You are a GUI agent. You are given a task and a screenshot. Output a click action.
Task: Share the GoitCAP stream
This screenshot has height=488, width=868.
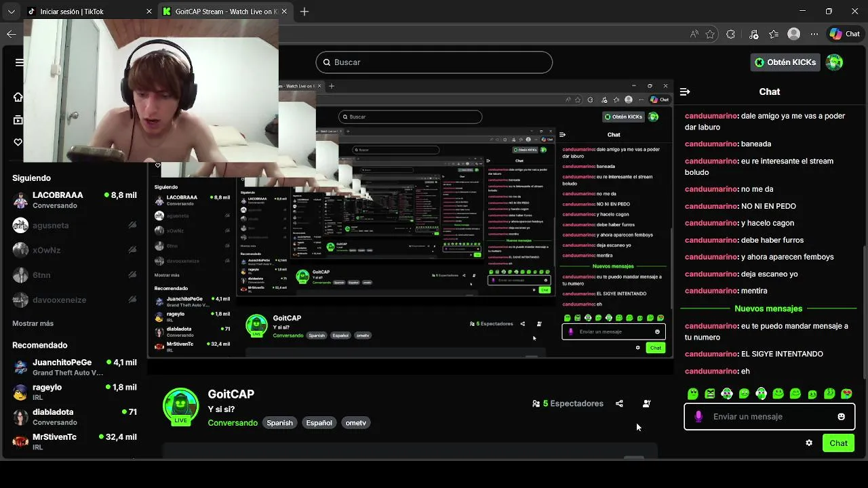(x=619, y=404)
